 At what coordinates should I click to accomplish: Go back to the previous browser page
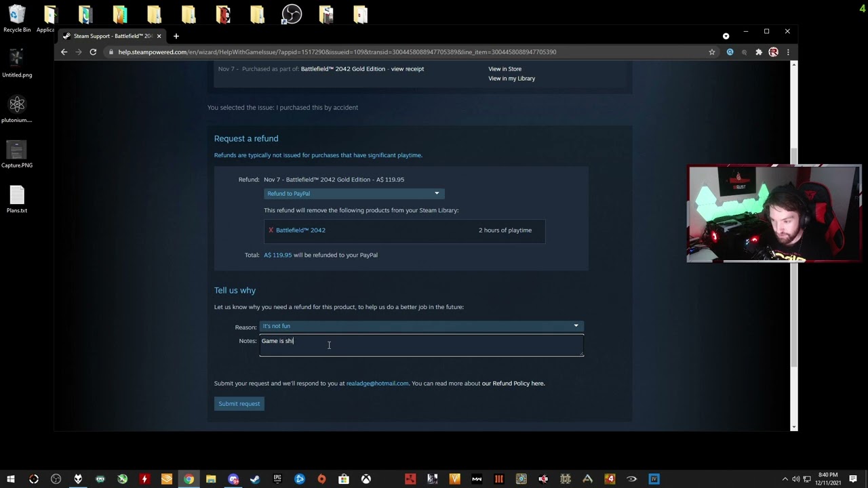tap(64, 52)
